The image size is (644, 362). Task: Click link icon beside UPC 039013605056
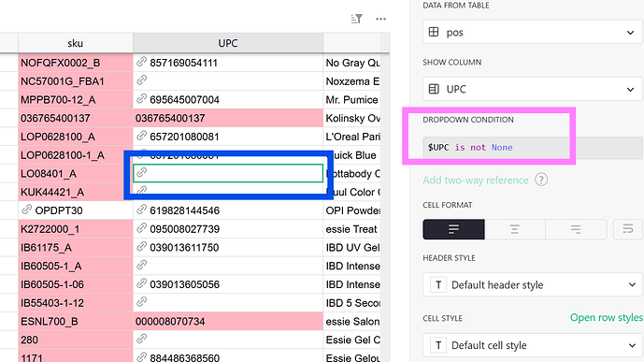(142, 283)
